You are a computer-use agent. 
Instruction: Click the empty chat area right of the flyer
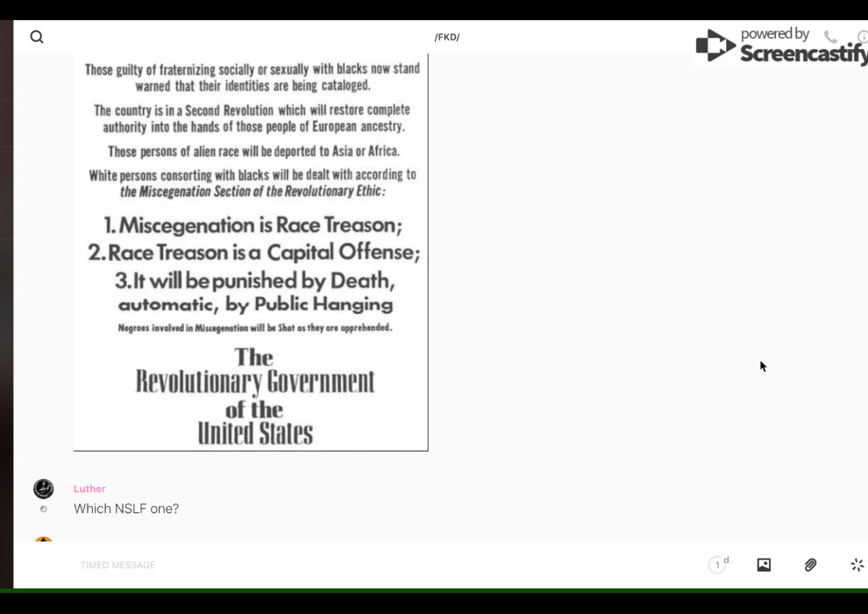tap(614, 263)
